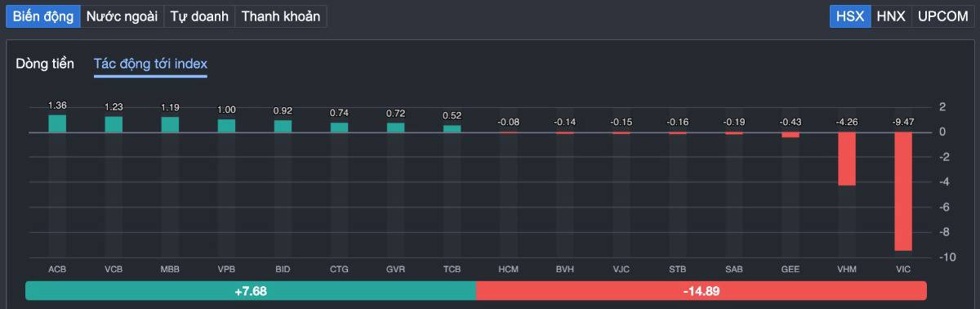Screen dimensions: 980x309
Task: Click the CTG ticker label
Action: pyautogui.click(x=339, y=269)
